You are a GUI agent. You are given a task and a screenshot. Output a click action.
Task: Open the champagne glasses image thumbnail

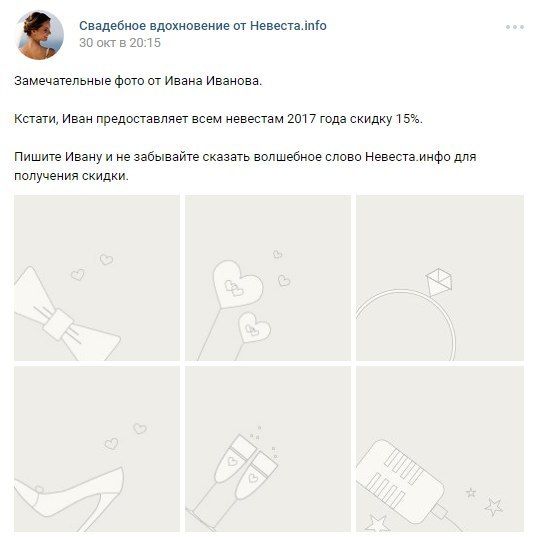point(268,449)
